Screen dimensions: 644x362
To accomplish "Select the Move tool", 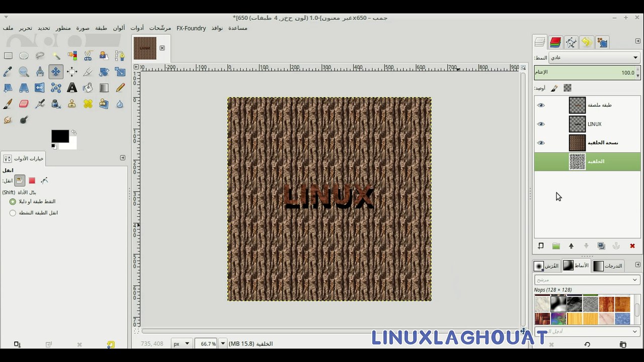I will [x=56, y=72].
